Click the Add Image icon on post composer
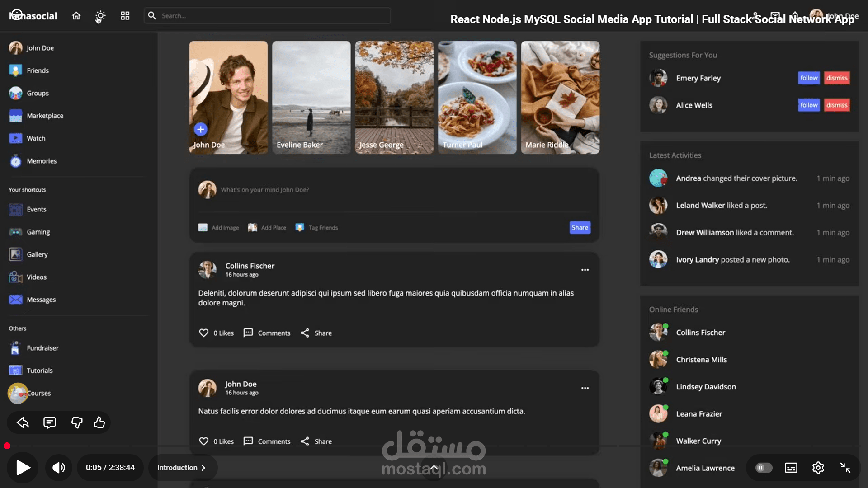Image resolution: width=868 pixels, height=488 pixels. click(203, 227)
